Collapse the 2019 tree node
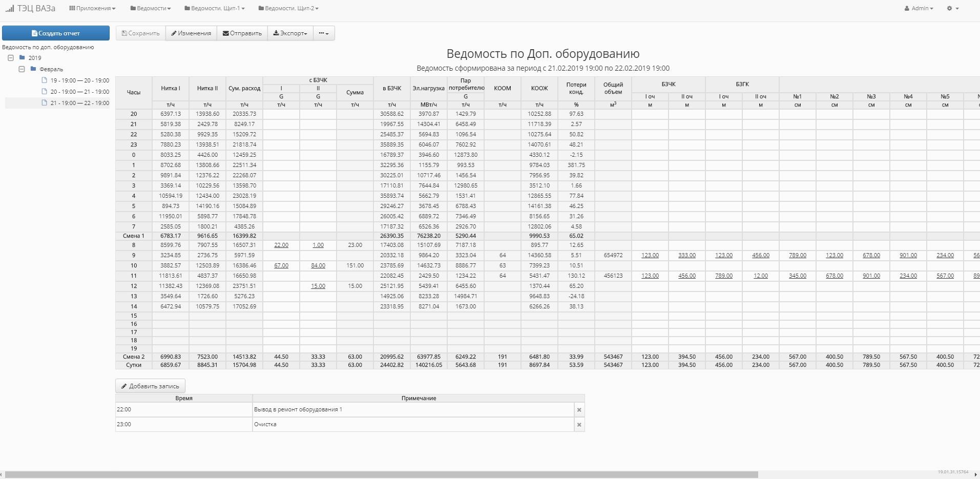Image resolution: width=980 pixels, height=479 pixels. (x=11, y=58)
